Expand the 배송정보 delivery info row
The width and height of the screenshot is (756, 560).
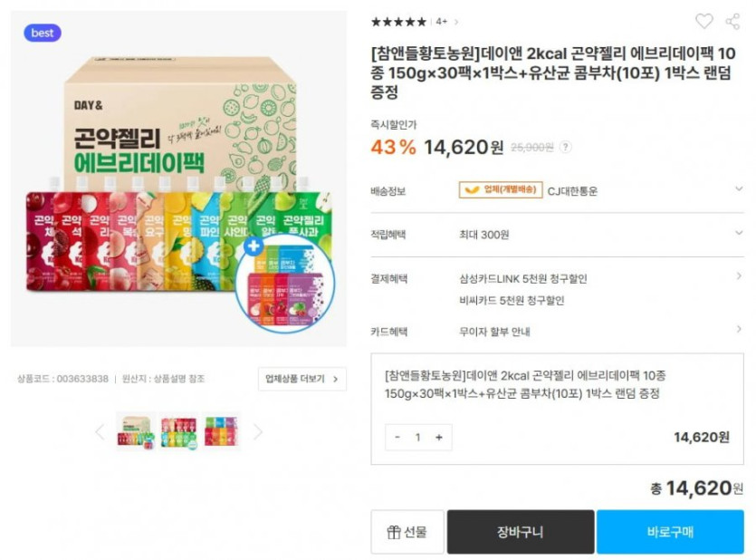[x=738, y=190]
